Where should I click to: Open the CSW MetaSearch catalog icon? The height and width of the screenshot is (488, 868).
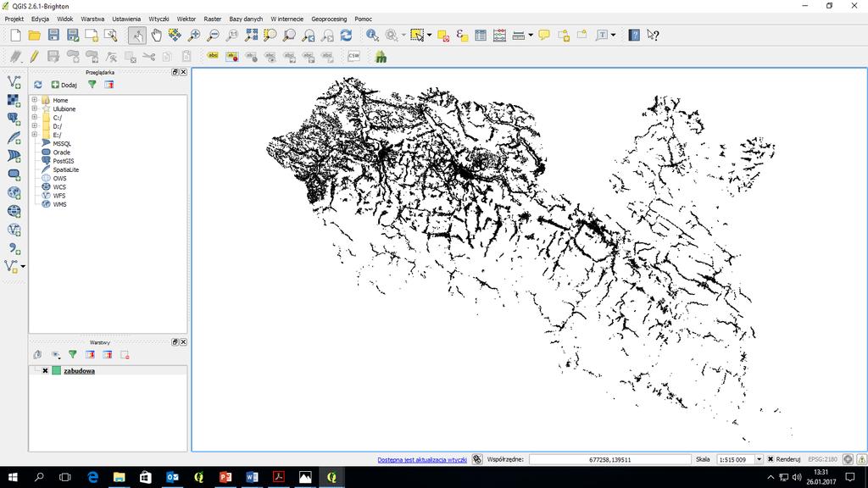tap(353, 57)
